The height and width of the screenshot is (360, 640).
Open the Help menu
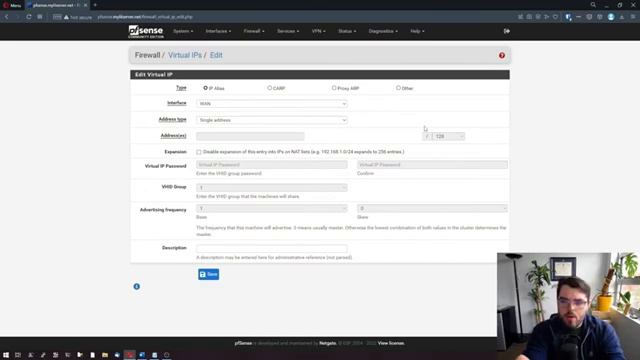point(417,31)
